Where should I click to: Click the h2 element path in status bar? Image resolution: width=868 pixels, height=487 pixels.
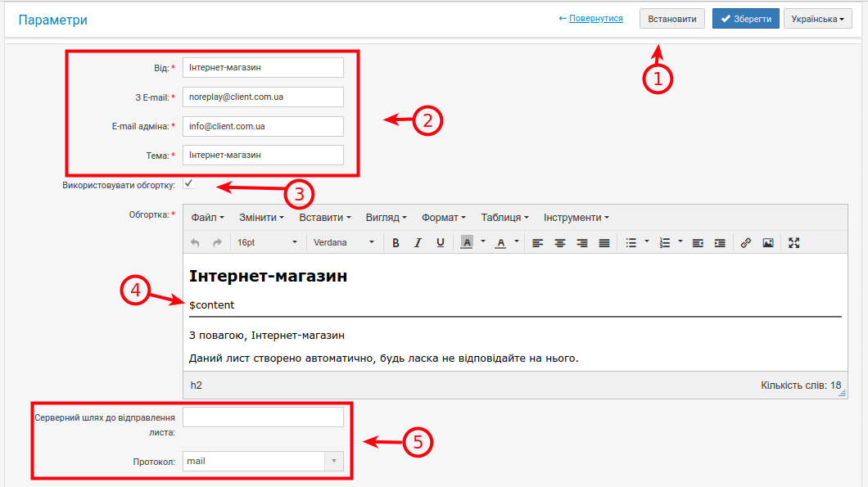pos(196,386)
